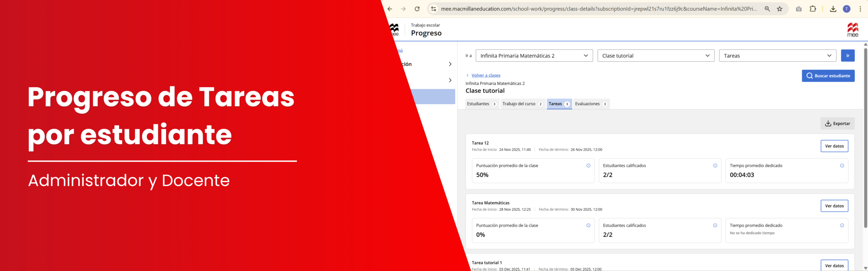Click the scrollbar down arrow

[866, 268]
